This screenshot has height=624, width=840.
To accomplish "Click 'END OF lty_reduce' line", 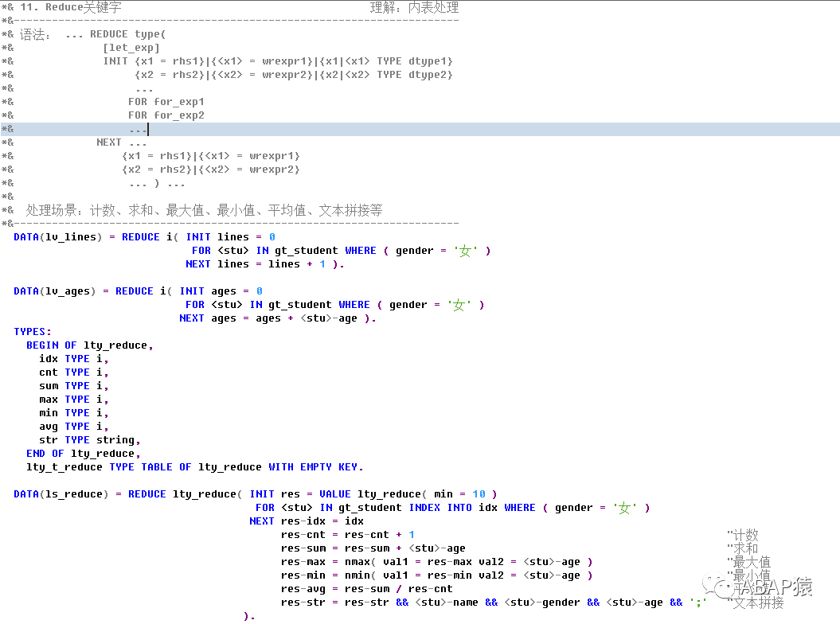I will coord(84,454).
